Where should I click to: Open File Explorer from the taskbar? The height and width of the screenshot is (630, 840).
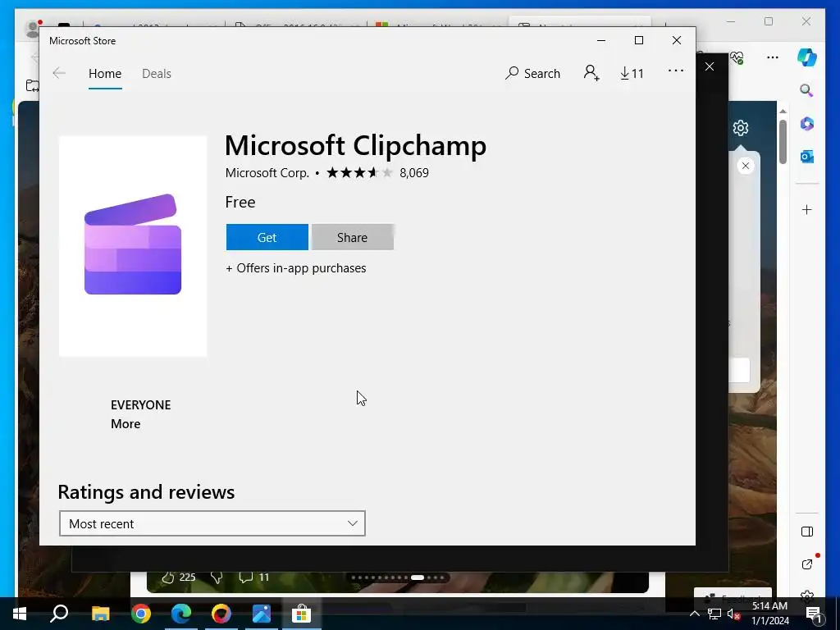point(100,614)
